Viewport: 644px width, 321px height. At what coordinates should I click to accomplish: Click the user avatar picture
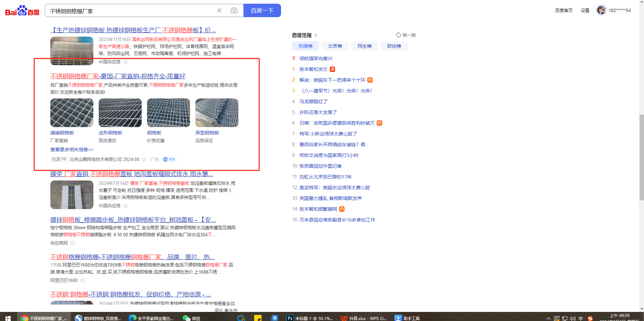click(x=601, y=10)
